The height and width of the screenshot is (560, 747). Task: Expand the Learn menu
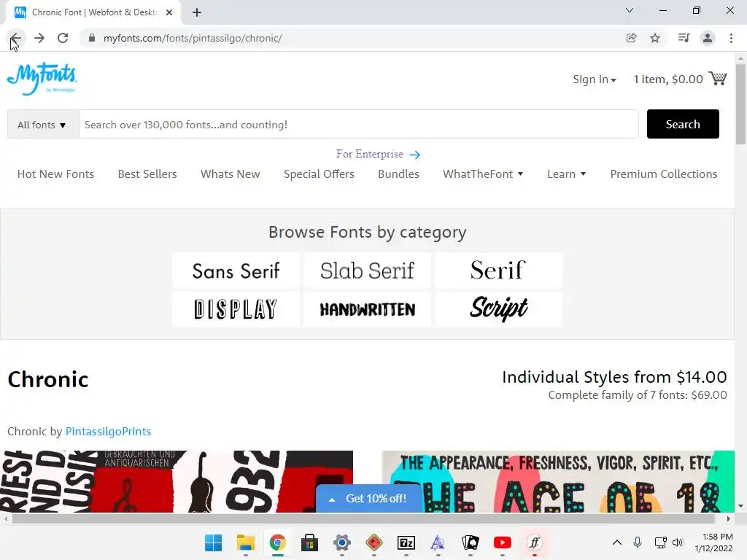pos(566,174)
